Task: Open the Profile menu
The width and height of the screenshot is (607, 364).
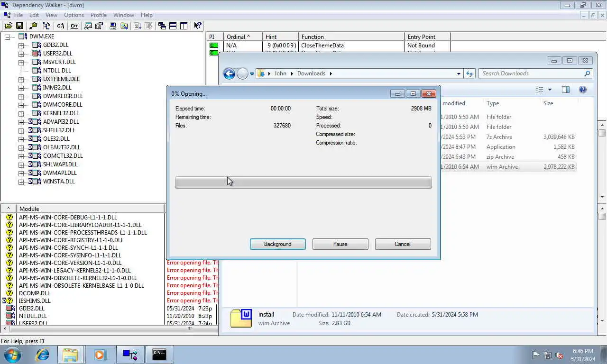Action: point(99,15)
